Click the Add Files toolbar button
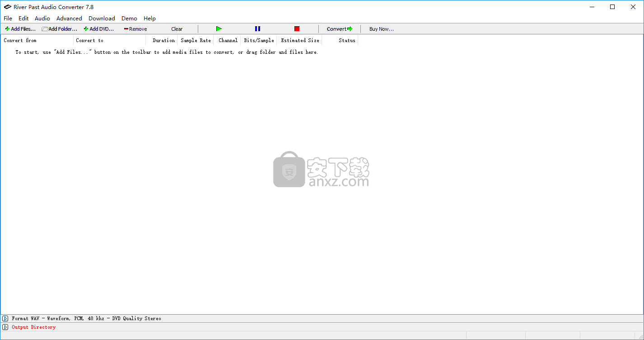 [x=20, y=29]
